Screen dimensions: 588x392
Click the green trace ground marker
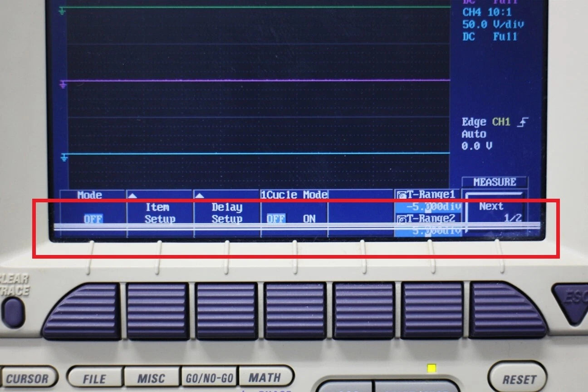pyautogui.click(x=62, y=10)
